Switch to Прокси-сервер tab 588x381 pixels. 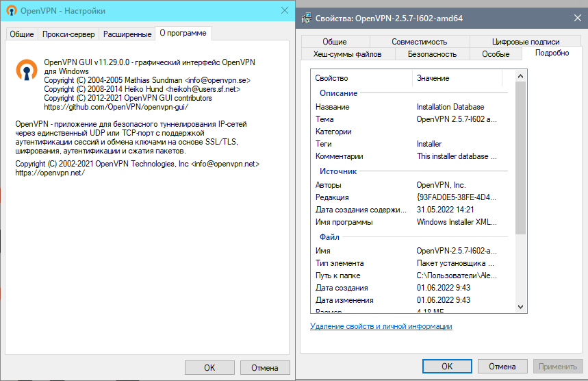tap(68, 34)
